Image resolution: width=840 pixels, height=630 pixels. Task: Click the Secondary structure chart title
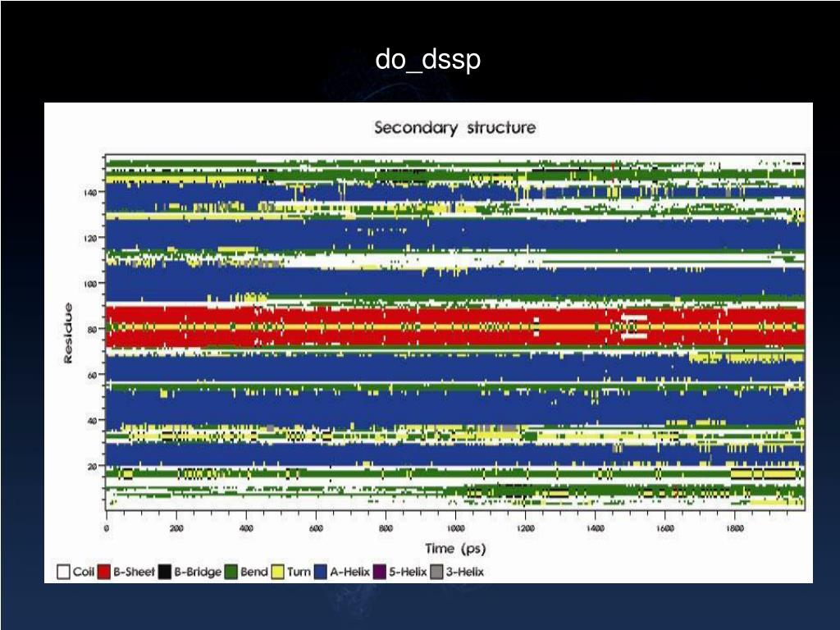[x=454, y=127]
